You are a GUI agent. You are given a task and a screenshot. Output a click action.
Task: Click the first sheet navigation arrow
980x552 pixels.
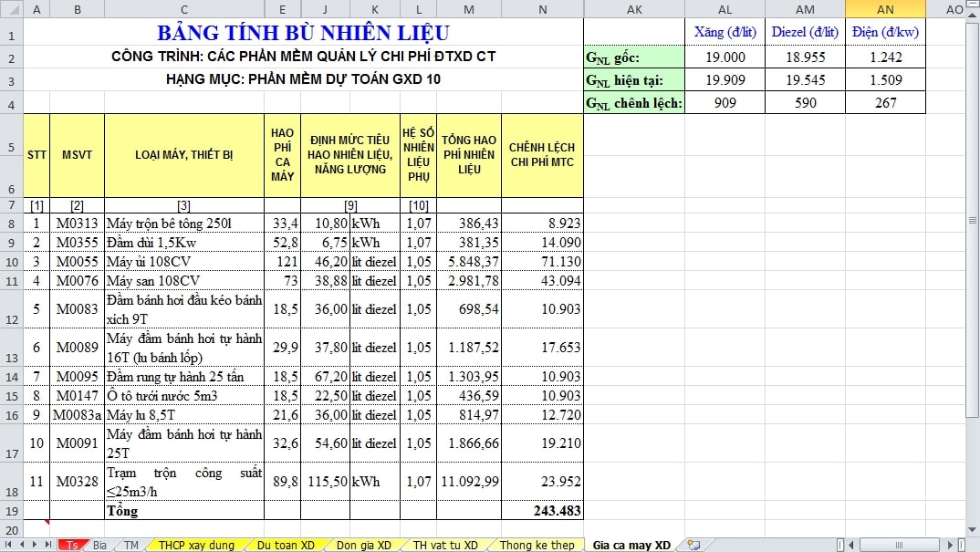pyautogui.click(x=8, y=545)
